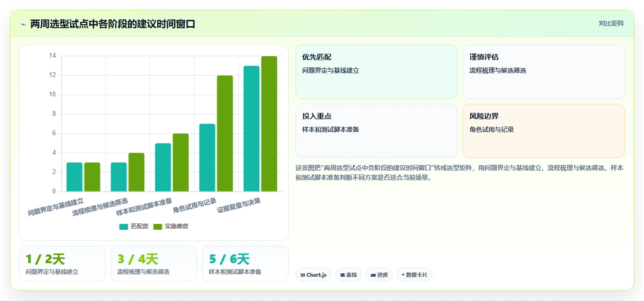Select the 进度 tag chip
Viewport: 644px width, 301px height.
[379, 275]
